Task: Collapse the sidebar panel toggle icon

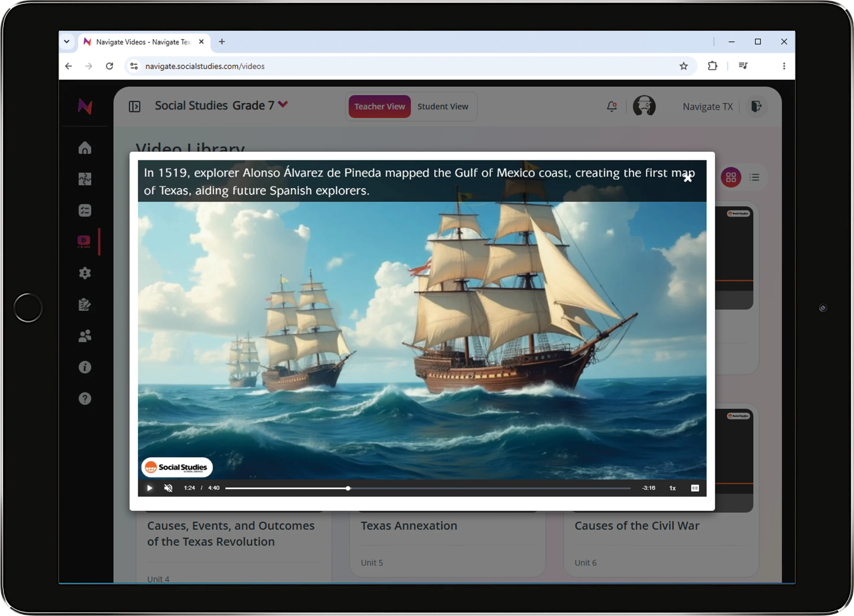Action: coord(134,106)
